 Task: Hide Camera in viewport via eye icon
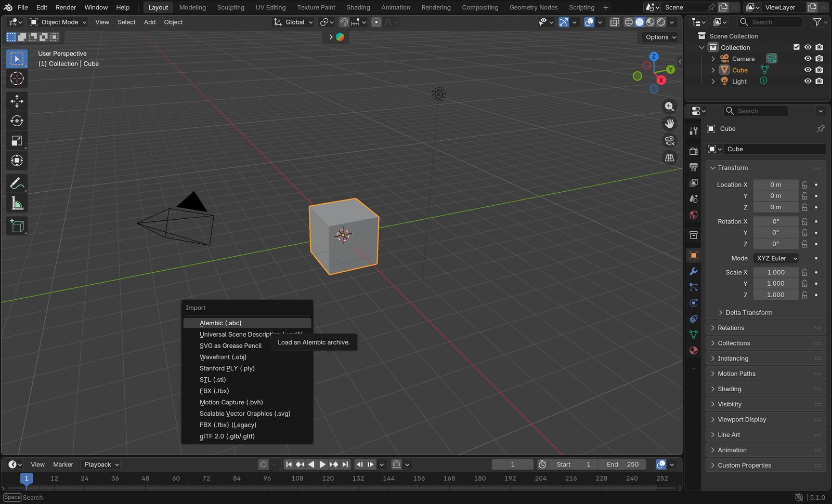coord(808,59)
